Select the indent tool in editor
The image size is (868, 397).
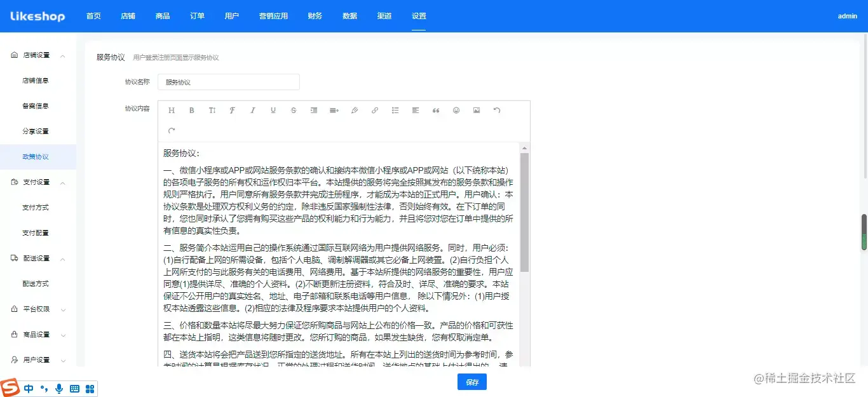[x=314, y=111]
